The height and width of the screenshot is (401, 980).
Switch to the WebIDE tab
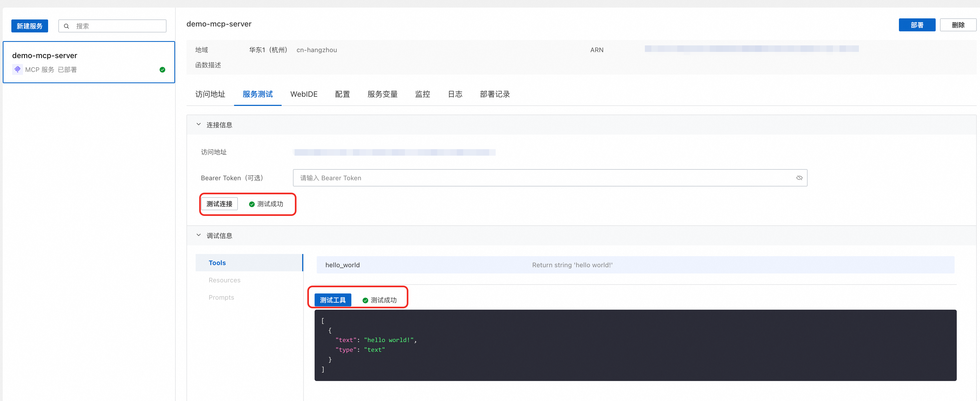(x=304, y=94)
